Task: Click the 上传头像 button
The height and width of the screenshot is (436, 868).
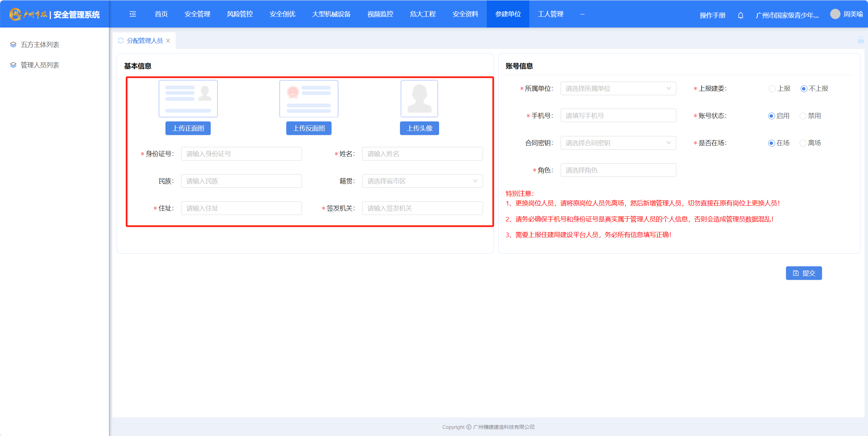Action: coord(419,128)
